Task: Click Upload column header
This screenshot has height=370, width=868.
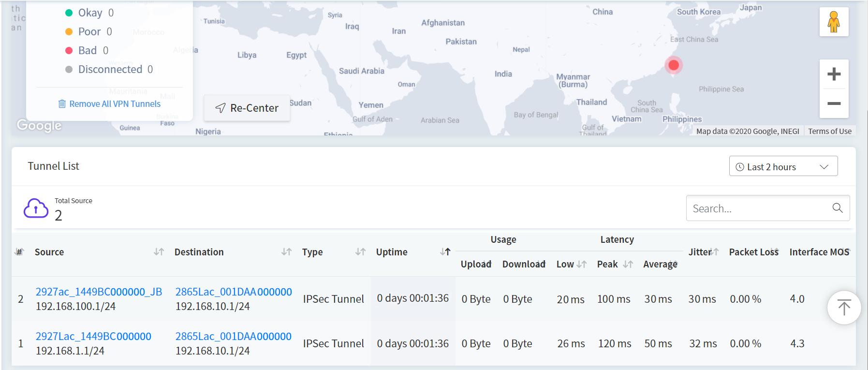Action: pyautogui.click(x=476, y=264)
